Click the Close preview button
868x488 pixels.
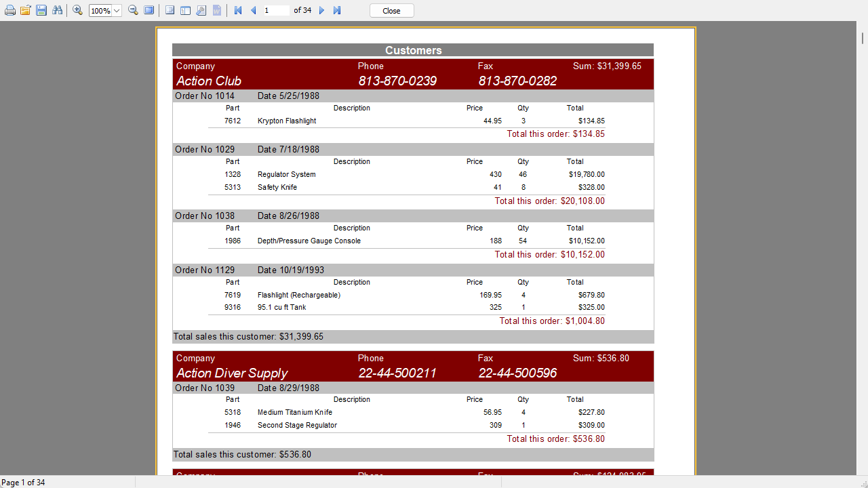[392, 11]
